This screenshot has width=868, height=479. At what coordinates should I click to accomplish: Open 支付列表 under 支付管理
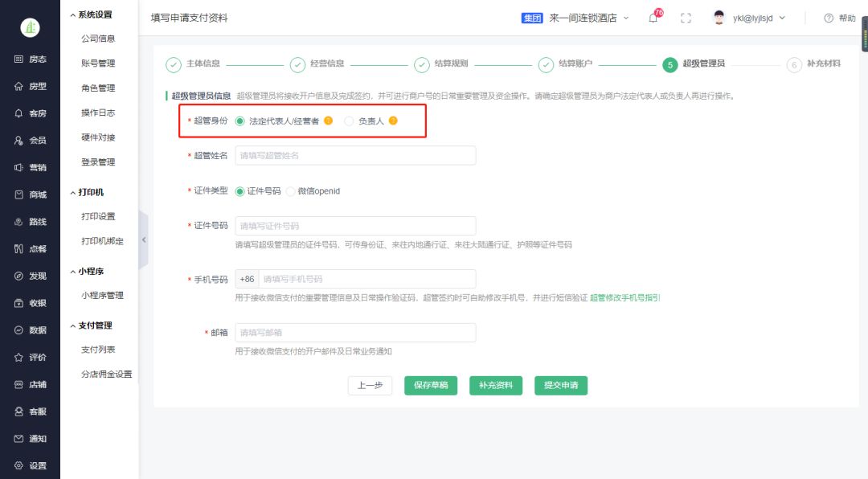[97, 349]
